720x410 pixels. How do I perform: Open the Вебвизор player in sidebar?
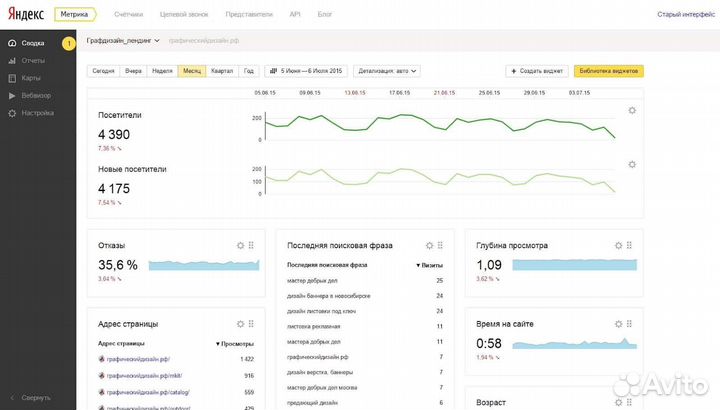click(x=11, y=95)
